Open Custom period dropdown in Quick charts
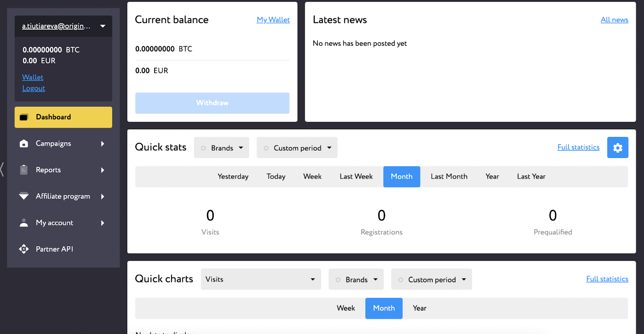This screenshot has height=334, width=644. pyautogui.click(x=431, y=280)
